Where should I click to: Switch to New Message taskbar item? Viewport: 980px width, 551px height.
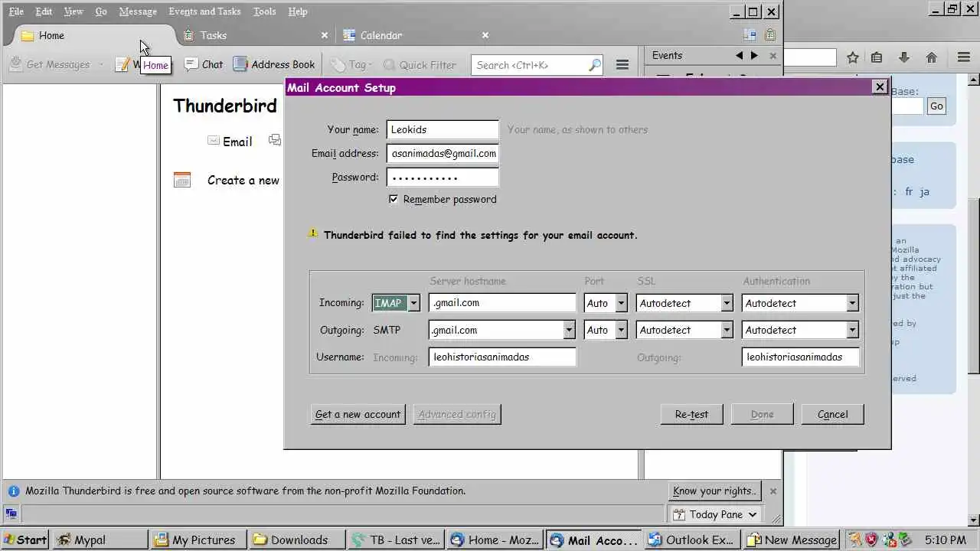click(792, 540)
